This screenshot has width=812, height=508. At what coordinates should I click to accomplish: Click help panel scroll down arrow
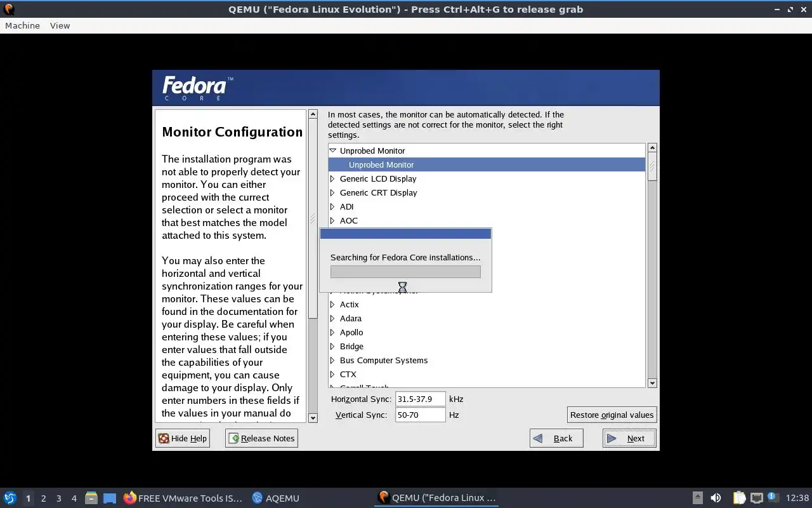pyautogui.click(x=313, y=418)
